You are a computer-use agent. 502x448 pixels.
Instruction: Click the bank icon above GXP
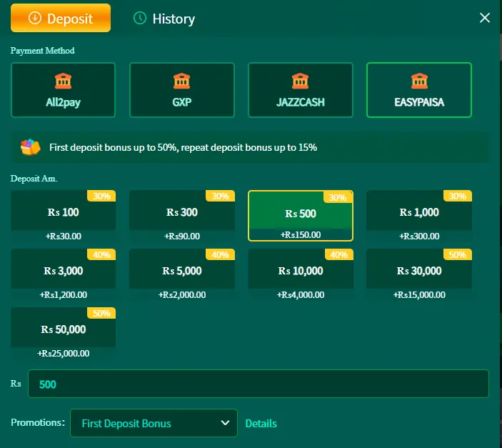tap(181, 81)
